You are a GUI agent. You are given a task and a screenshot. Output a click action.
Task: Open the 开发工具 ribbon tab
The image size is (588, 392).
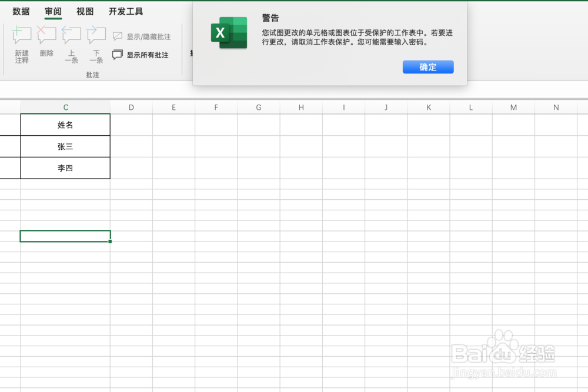(x=125, y=11)
